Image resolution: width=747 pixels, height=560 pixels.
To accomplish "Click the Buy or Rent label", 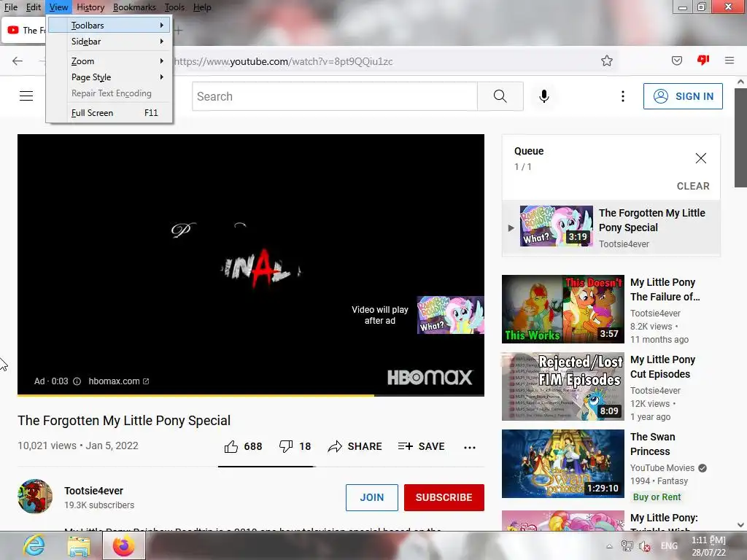I will point(657,497).
